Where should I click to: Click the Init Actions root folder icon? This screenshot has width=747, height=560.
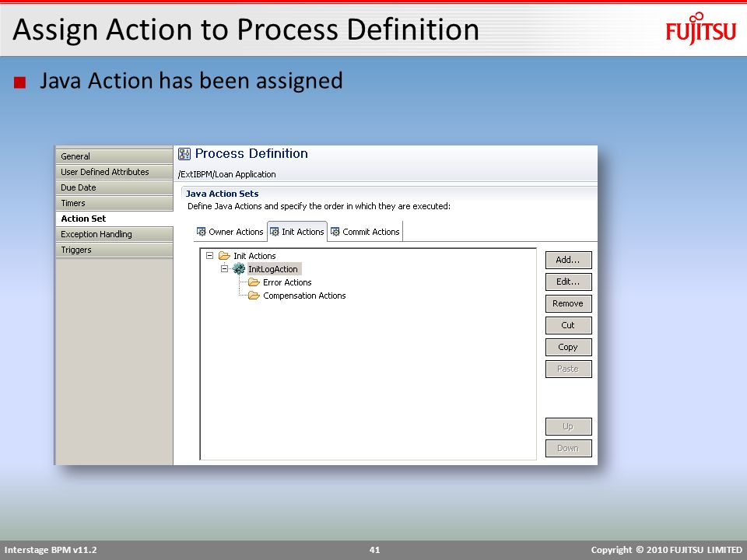click(x=224, y=256)
